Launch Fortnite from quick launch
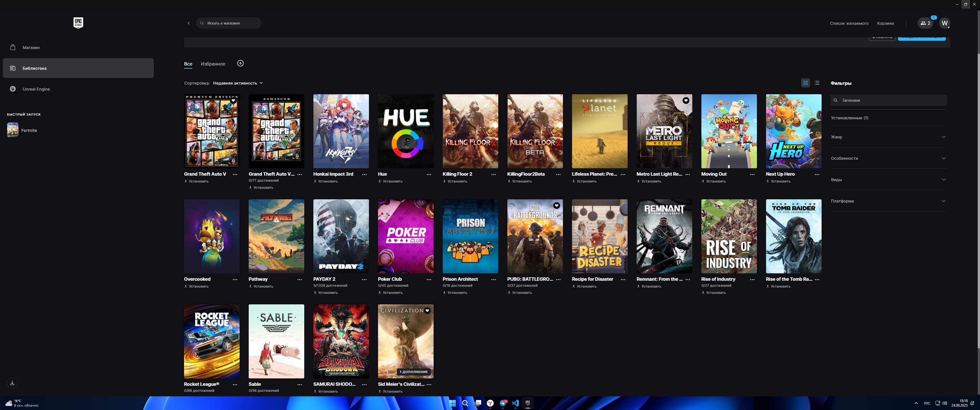The height and width of the screenshot is (410, 980). pos(23,130)
